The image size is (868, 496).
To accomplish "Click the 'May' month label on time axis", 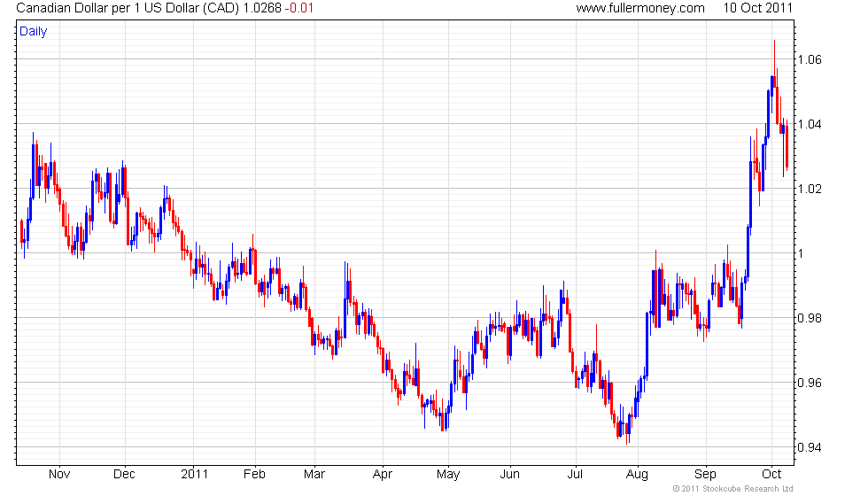I will pyautogui.click(x=448, y=475).
